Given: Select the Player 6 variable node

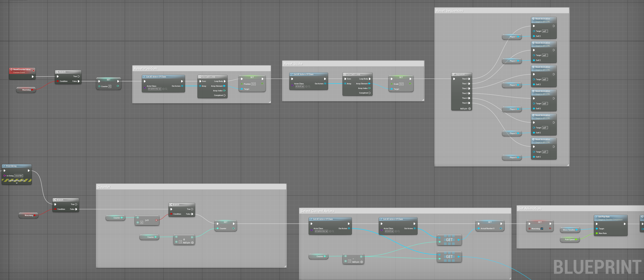Looking at the screenshot, I should click(x=512, y=157).
